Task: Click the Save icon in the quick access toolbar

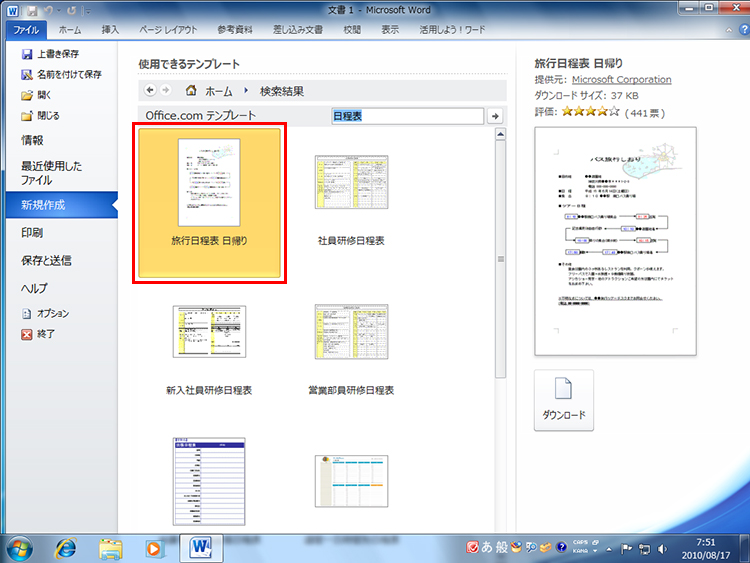Action: pyautogui.click(x=32, y=11)
